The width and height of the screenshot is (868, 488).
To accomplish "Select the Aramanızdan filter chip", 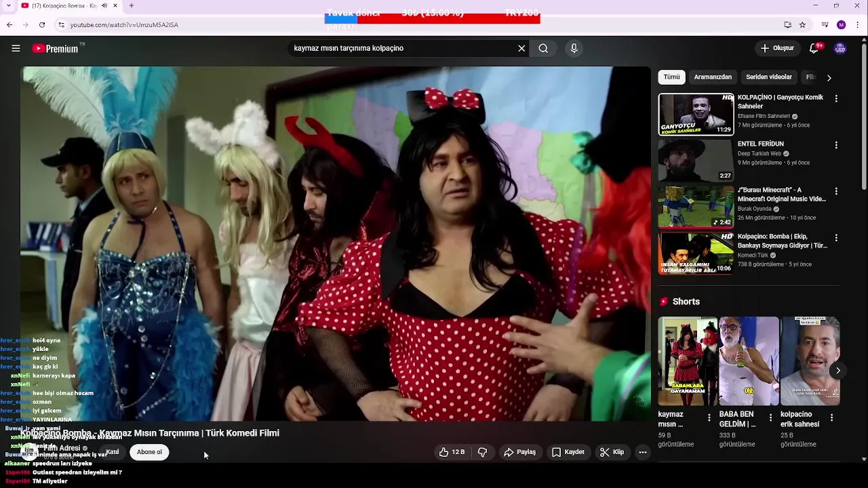I will tap(713, 77).
